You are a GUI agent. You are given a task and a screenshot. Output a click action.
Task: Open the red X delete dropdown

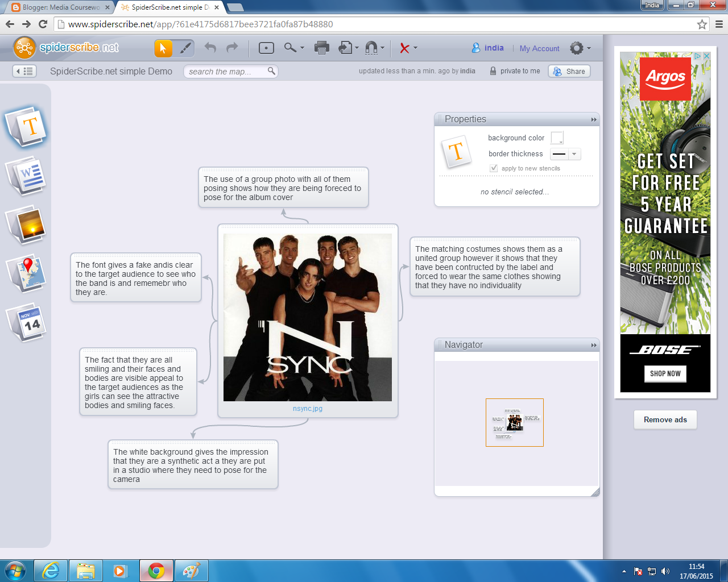pos(408,48)
